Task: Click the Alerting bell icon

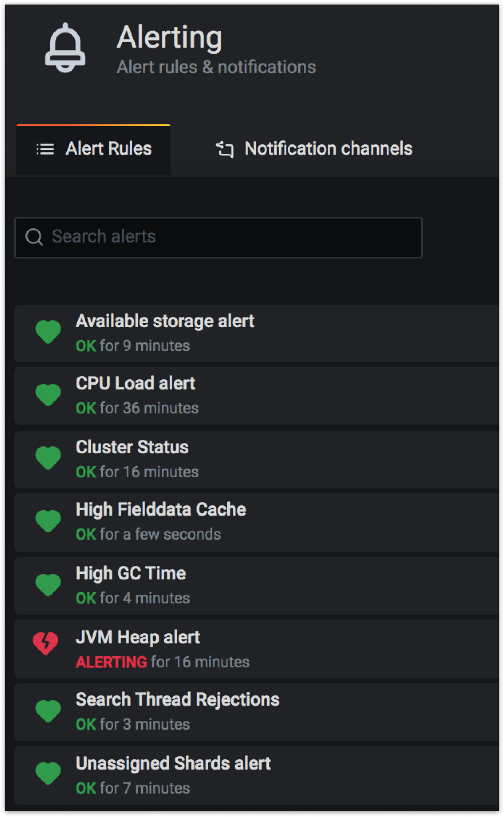Action: pos(65,48)
